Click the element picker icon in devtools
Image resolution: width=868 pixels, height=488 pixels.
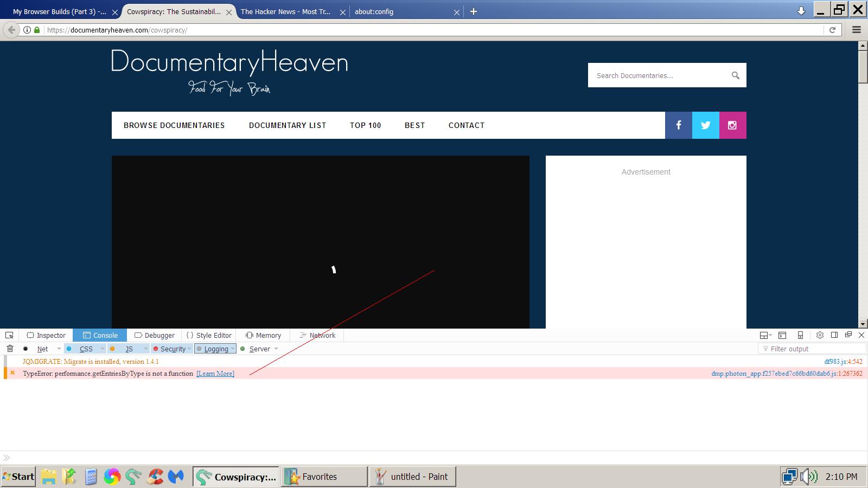coord(9,335)
